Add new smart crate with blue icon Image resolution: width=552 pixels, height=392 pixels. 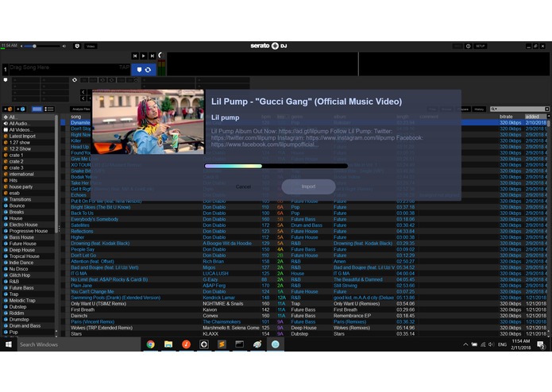click(x=21, y=109)
